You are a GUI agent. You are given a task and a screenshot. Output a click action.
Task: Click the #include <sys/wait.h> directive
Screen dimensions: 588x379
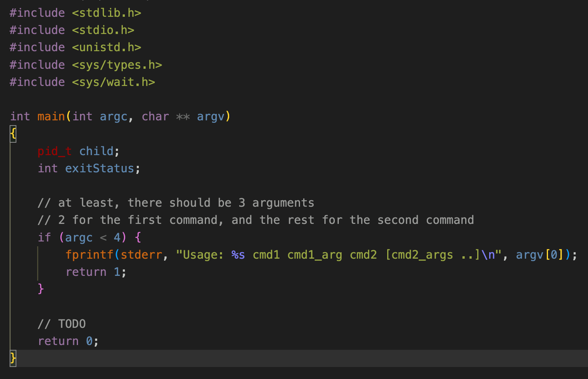[81, 82]
